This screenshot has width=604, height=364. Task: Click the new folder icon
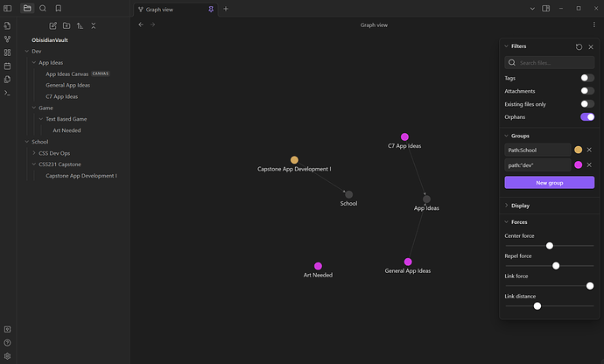tap(67, 25)
